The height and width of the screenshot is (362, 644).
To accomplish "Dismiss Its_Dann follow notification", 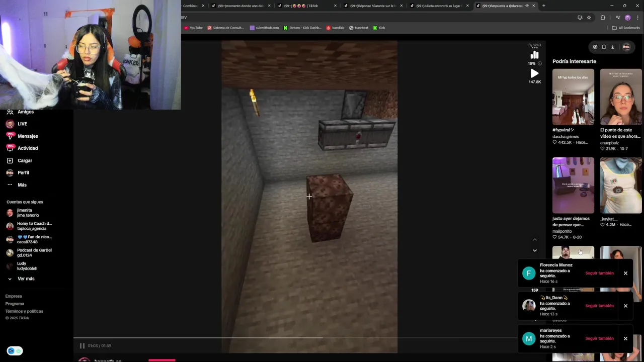I will pos(625,306).
